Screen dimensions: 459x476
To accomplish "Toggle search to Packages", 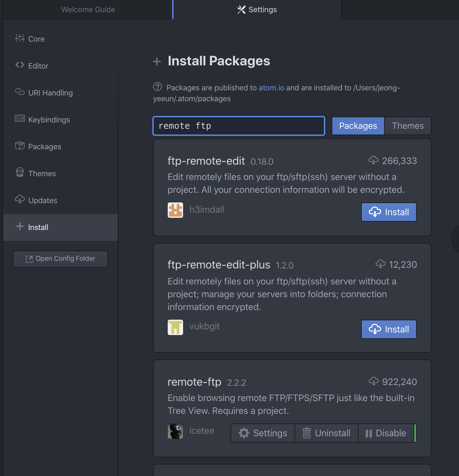I will [x=358, y=126].
